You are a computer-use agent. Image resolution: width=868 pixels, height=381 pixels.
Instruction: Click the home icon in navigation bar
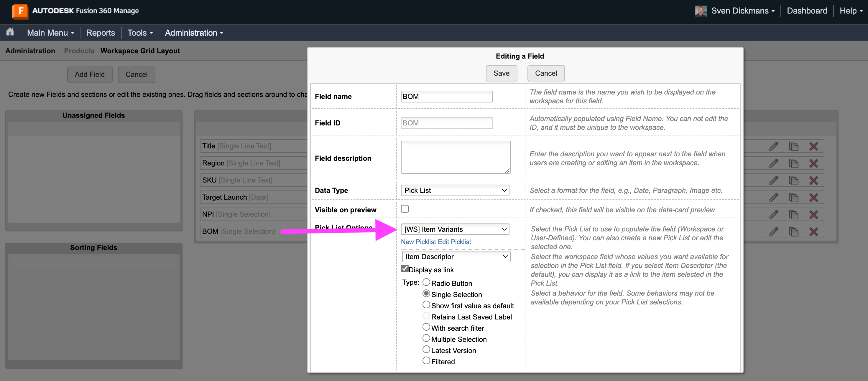point(10,32)
